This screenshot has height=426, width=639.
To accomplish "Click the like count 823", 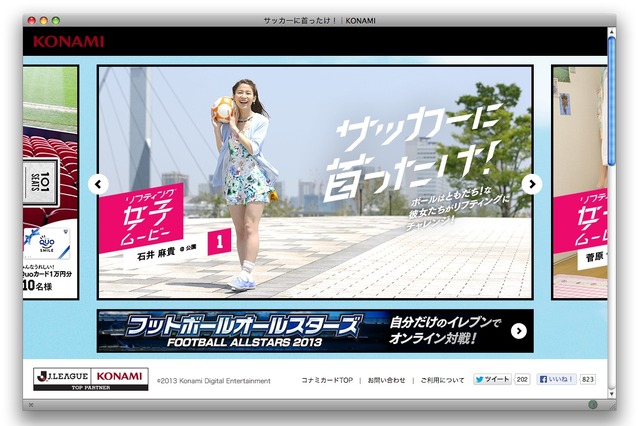I will coord(588,379).
